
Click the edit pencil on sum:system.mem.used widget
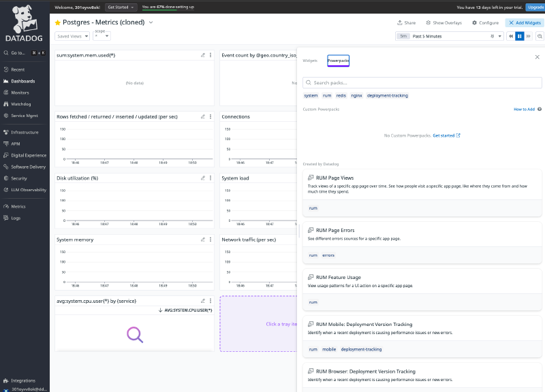[202, 55]
